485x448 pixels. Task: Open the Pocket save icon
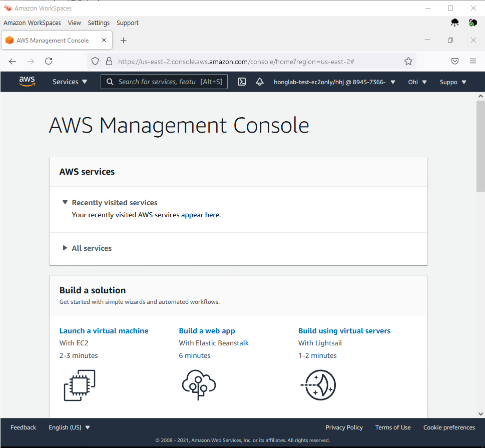[454, 61]
